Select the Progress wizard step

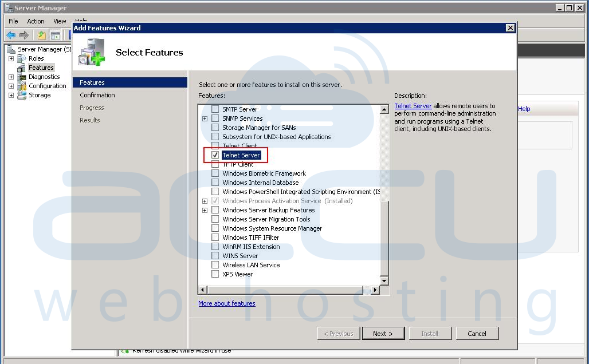click(x=92, y=108)
